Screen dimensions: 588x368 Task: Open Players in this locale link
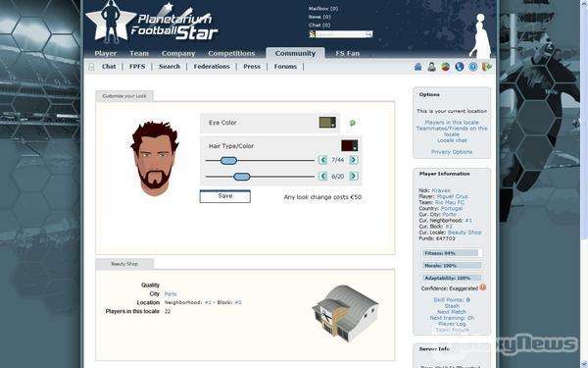[x=452, y=123]
